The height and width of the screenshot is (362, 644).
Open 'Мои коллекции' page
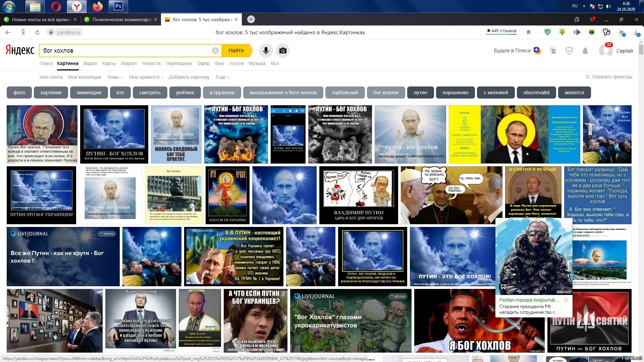[x=85, y=77]
